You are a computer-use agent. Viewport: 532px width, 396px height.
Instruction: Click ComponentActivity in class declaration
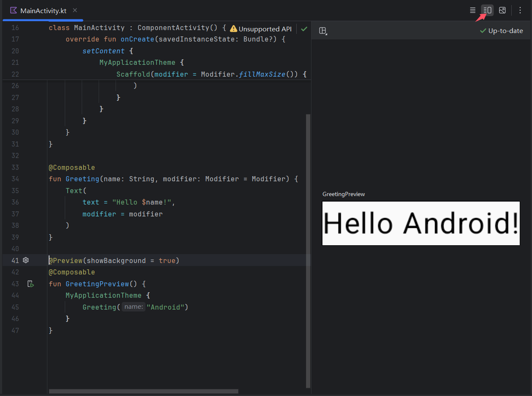[174, 28]
